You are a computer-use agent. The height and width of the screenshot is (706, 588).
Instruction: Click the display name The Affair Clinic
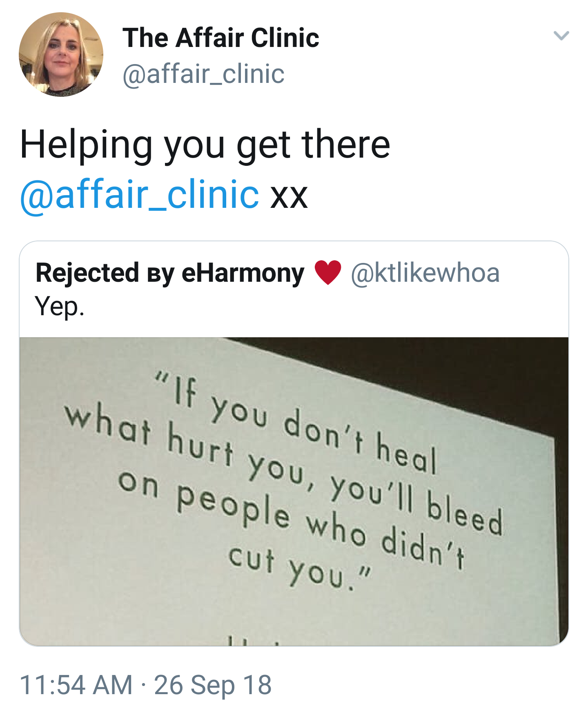point(220,38)
